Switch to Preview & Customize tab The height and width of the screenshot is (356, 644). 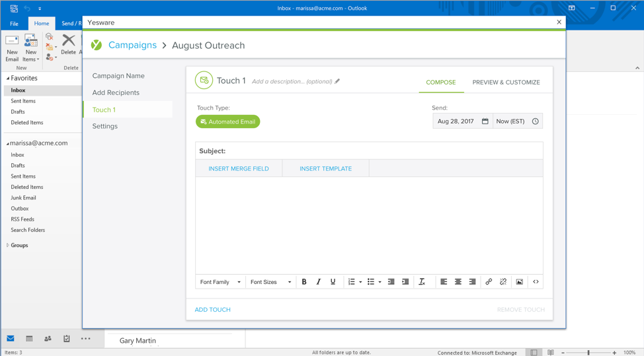coord(506,82)
